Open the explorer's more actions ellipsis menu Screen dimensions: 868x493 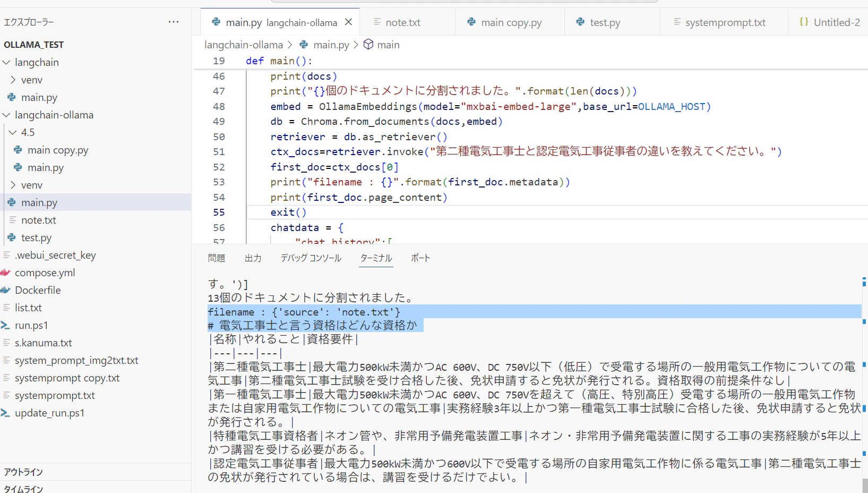coord(174,22)
